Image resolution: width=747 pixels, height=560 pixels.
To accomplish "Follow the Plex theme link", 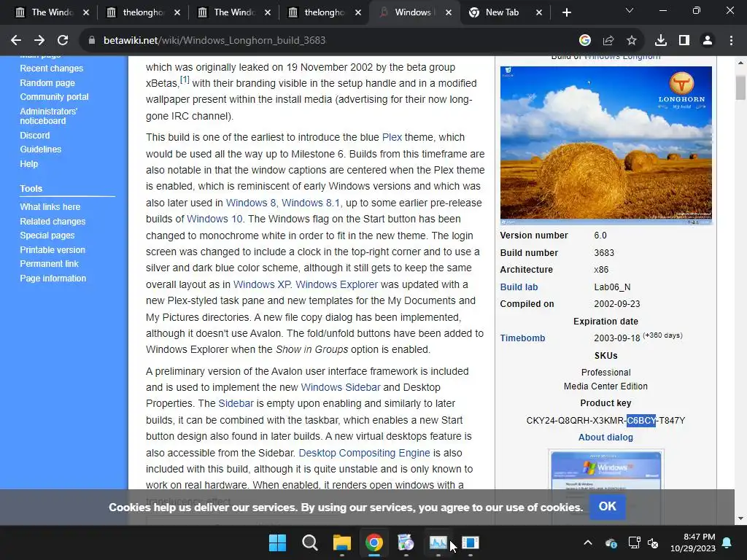I will (392, 137).
